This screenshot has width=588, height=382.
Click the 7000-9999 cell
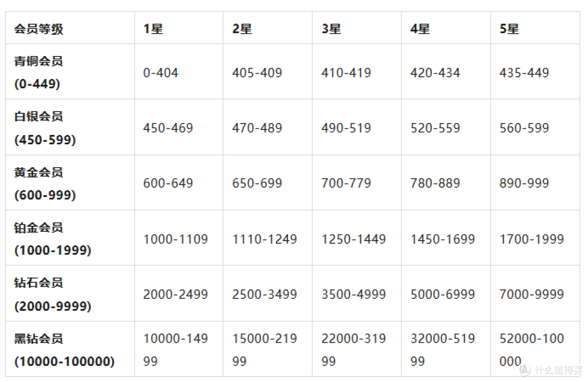point(535,293)
